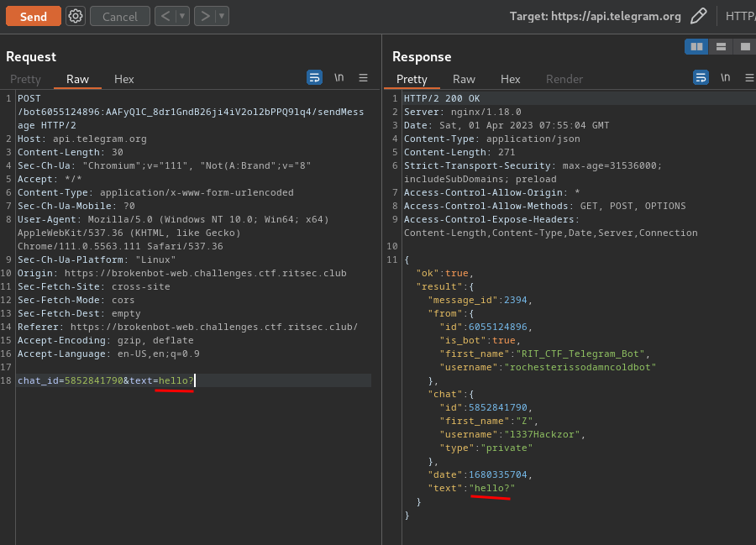Click the Target: https://api.telegram.org label
This screenshot has height=545, width=756.
tap(595, 17)
